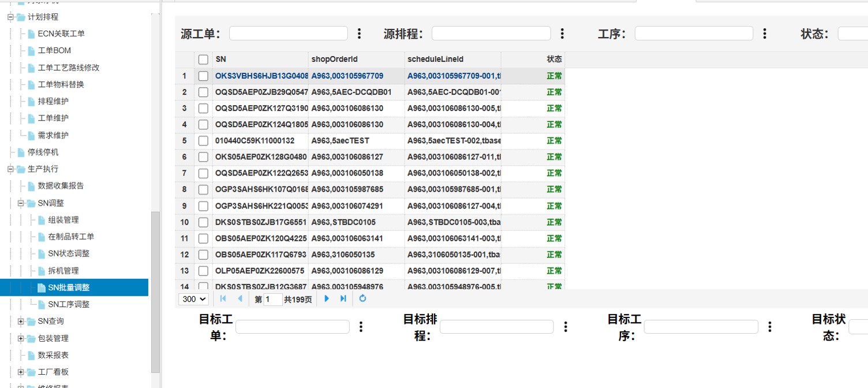Viewport: 868px width, 388px height.
Task: Open the three-dot picker beside 目标工单
Action: 361,327
